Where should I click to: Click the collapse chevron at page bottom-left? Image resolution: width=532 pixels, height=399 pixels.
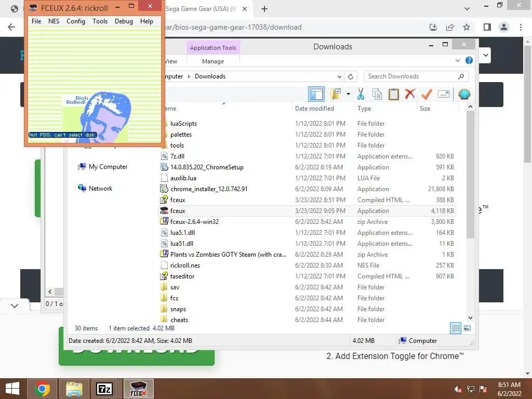[14, 305]
